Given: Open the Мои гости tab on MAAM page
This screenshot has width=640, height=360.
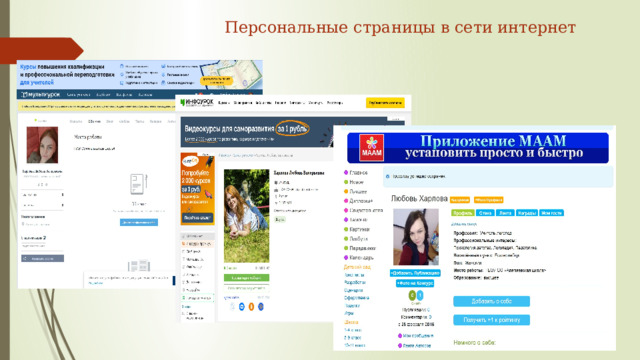Looking at the screenshot, I should pos(551,213).
